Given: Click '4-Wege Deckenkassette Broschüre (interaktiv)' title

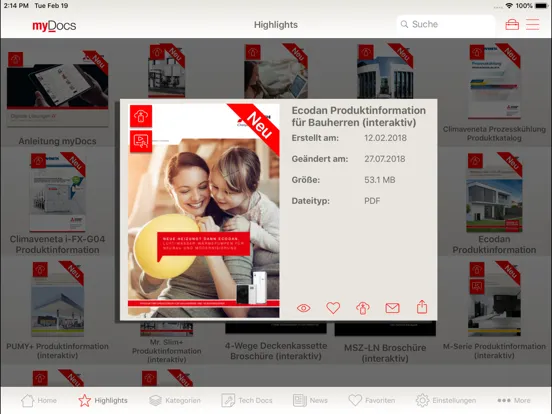Looking at the screenshot, I should pos(276,351).
